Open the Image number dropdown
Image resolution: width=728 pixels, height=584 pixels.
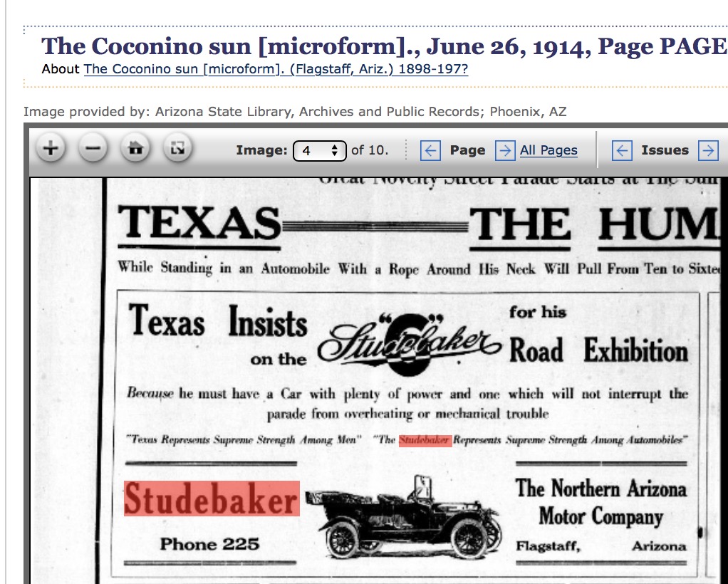[x=319, y=150]
